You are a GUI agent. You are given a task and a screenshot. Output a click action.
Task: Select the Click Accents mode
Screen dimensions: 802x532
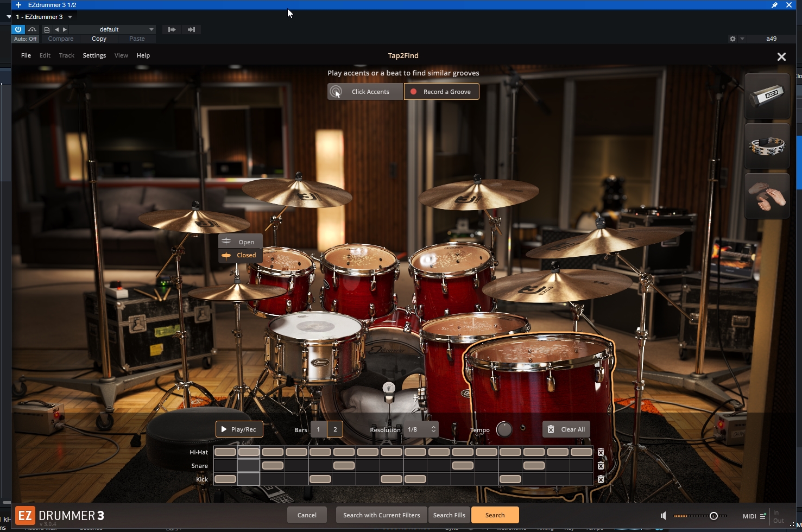(365, 92)
